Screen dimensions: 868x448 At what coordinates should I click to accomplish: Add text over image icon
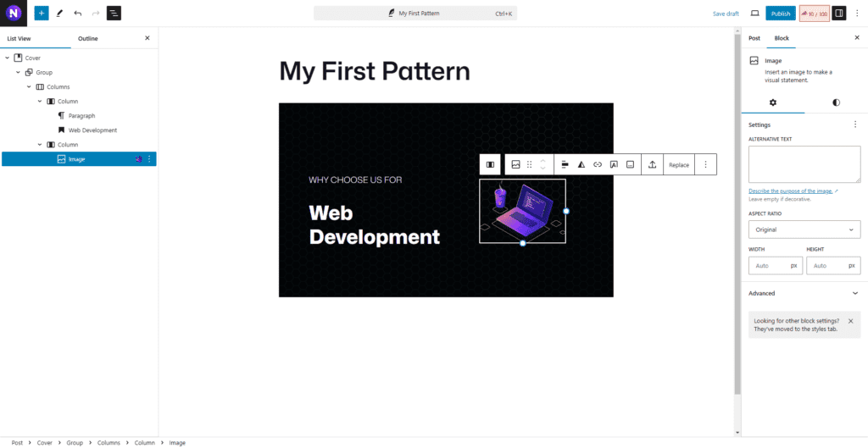tap(614, 164)
